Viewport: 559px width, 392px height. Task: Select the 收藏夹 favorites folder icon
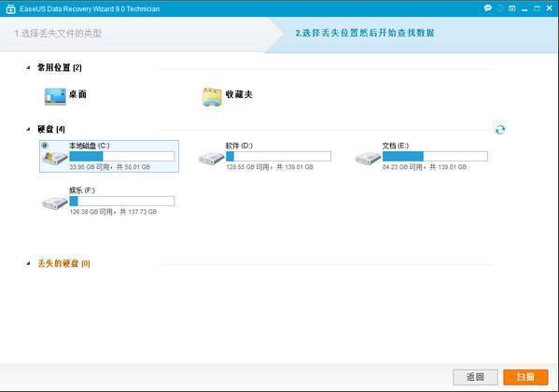pyautogui.click(x=212, y=97)
